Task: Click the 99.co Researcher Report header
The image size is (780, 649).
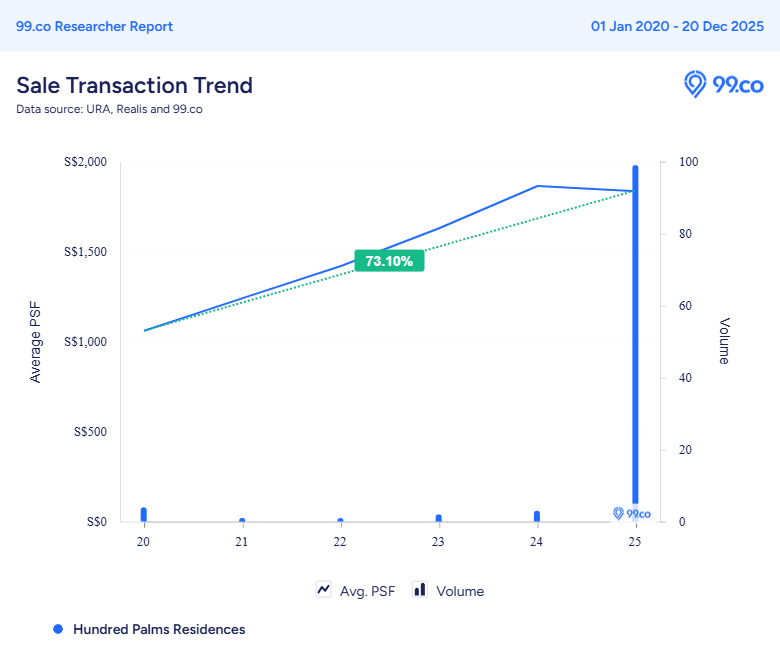Action: [x=95, y=26]
